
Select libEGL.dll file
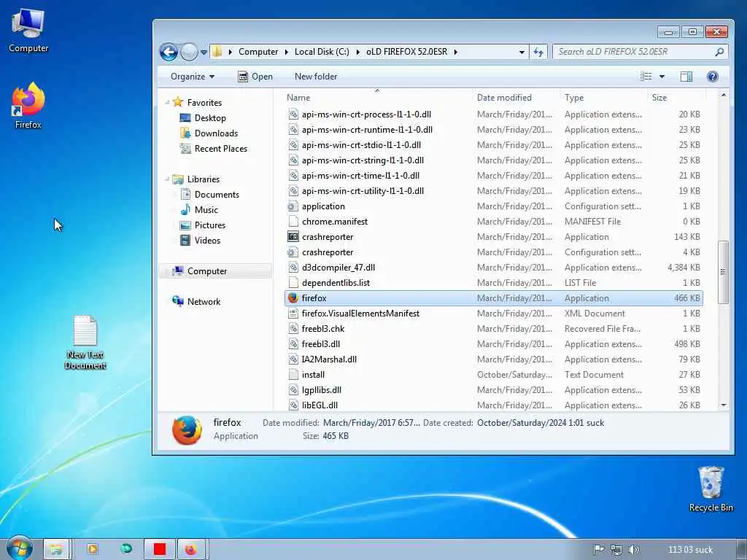(320, 405)
